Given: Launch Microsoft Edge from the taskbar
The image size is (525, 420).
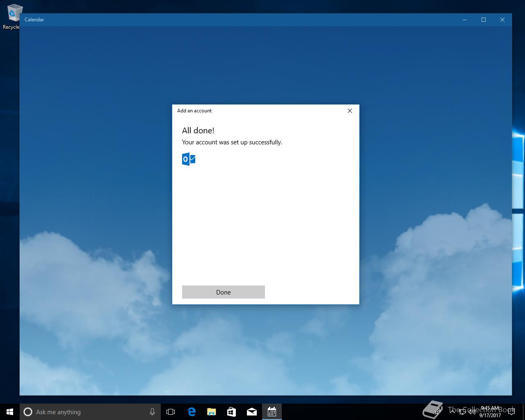Looking at the screenshot, I should (x=191, y=412).
